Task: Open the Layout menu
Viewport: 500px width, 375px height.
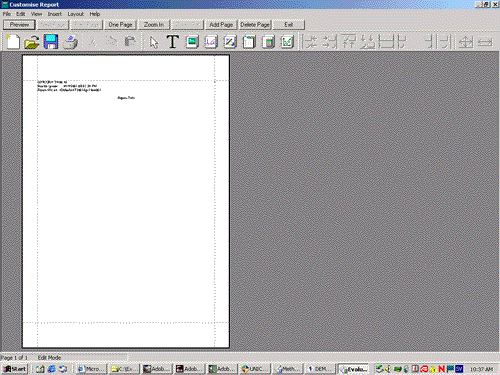Action: (x=76, y=14)
